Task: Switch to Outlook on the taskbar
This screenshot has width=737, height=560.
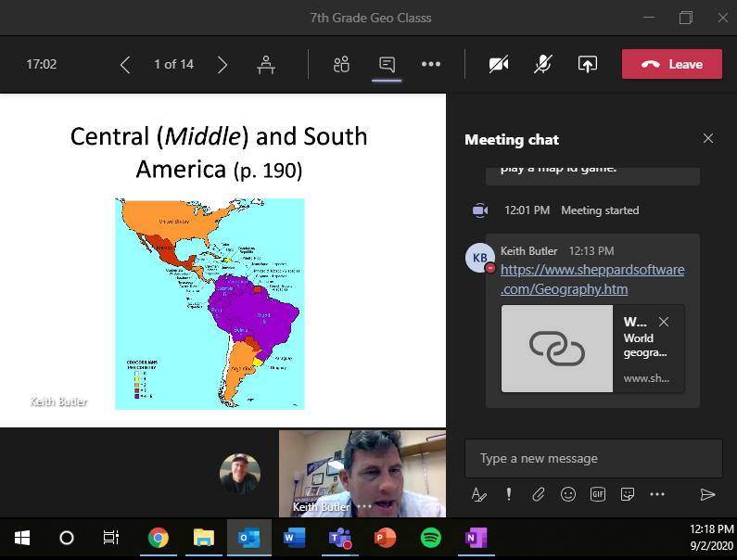Action: coord(248,538)
